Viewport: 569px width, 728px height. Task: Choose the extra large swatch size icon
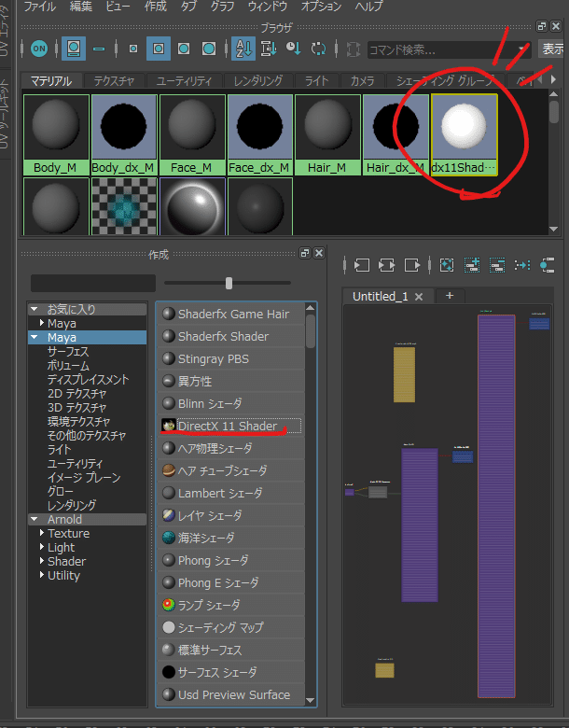click(x=209, y=49)
